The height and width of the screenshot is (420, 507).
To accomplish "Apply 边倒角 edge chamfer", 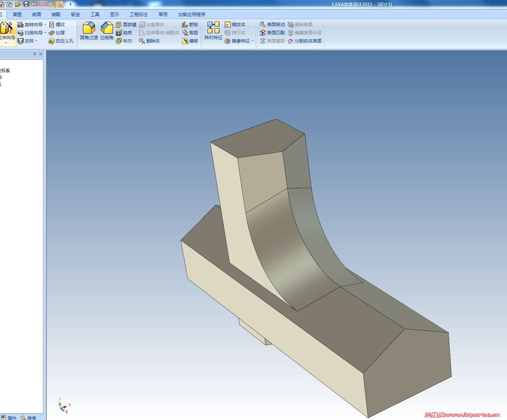I will (x=107, y=31).
